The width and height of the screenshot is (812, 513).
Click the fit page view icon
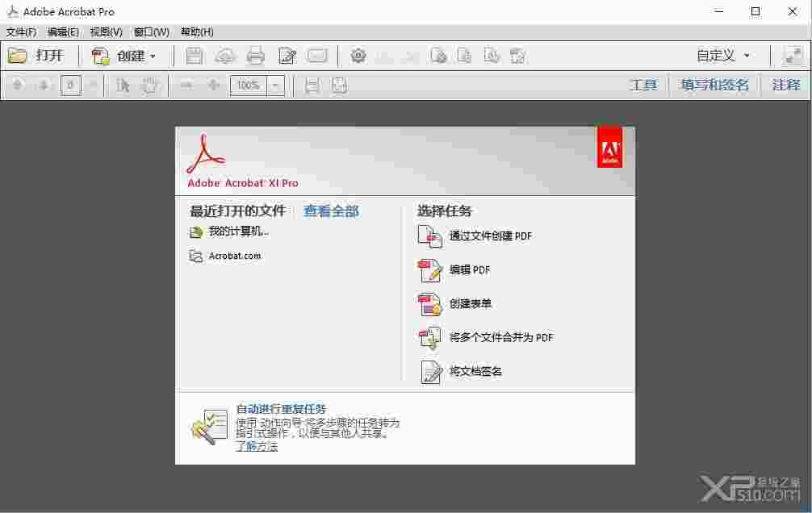pos(339,85)
